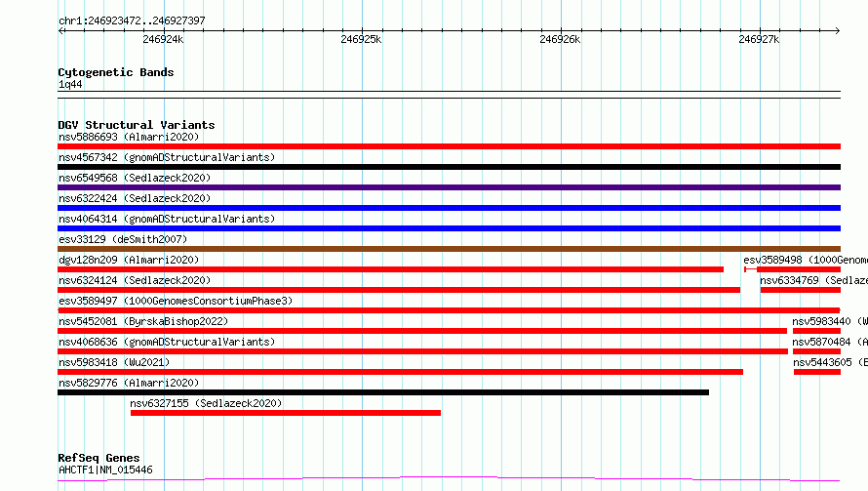The image size is (868, 491).
Task: Open the nsv5829776 (Almarri2020) label
Action: point(129,383)
